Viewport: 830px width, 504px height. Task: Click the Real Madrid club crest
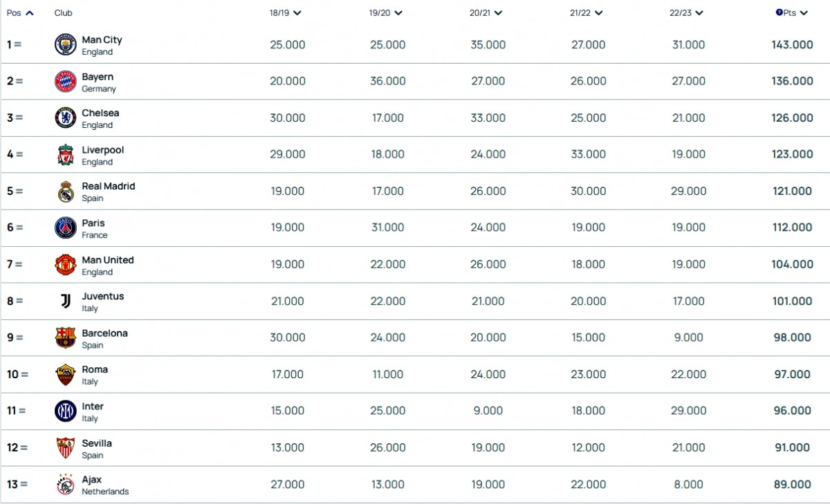pos(66,192)
